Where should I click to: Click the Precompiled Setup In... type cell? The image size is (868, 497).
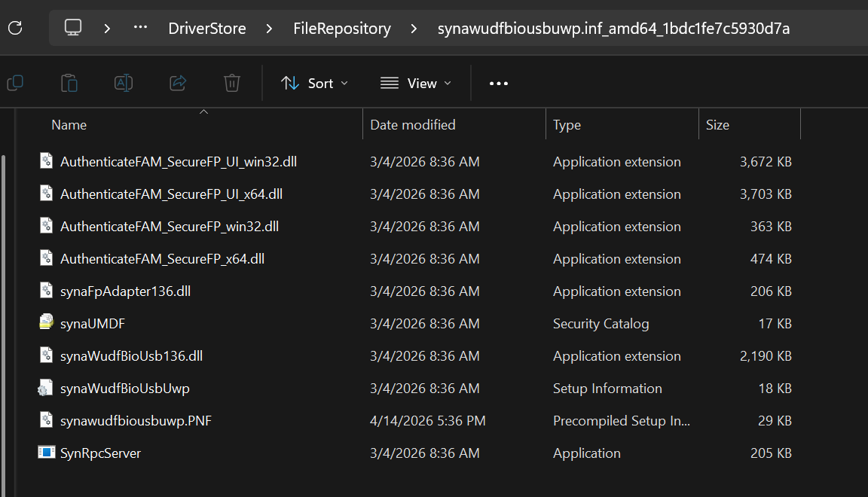click(621, 421)
